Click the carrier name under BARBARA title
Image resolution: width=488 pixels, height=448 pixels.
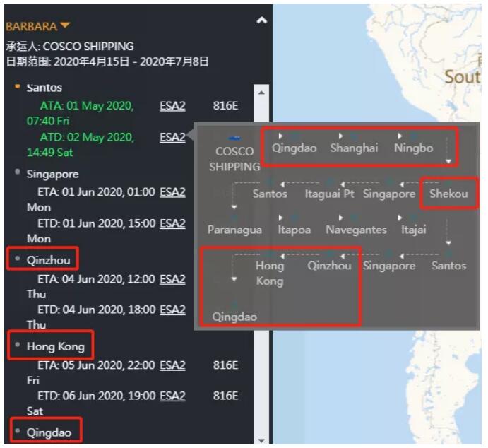70,46
